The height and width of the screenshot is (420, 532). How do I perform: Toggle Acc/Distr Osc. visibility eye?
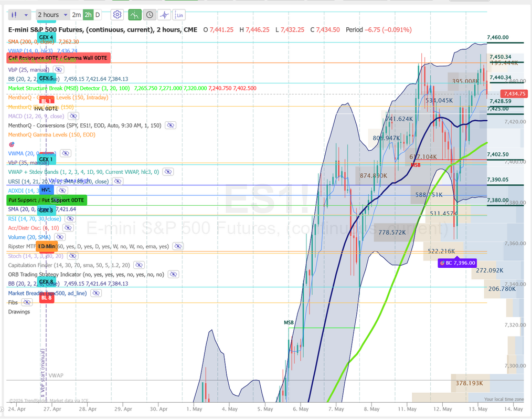click(68, 228)
